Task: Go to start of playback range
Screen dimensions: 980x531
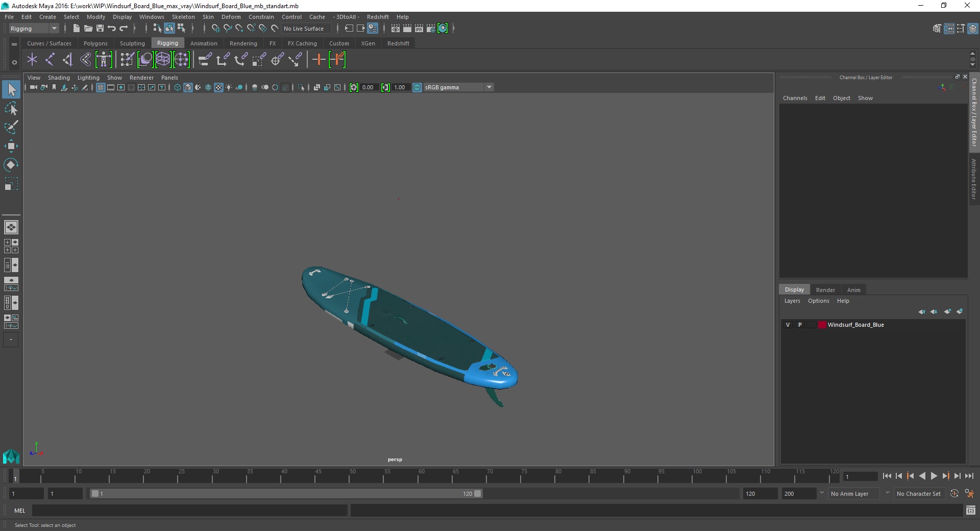Action: coord(887,476)
